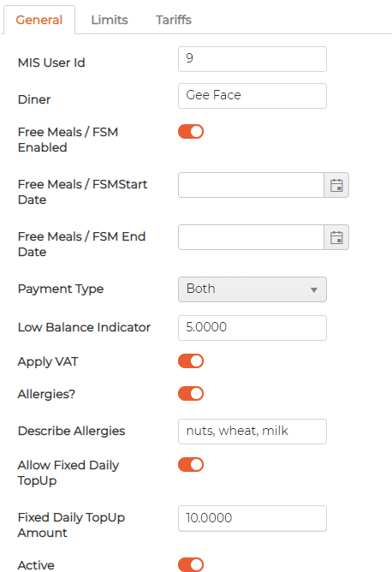Toggle Free Meals / FSM Enabled switch

(191, 132)
